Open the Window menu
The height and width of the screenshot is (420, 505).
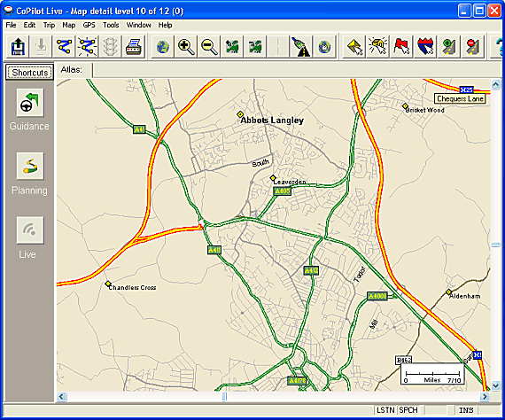[x=138, y=25]
